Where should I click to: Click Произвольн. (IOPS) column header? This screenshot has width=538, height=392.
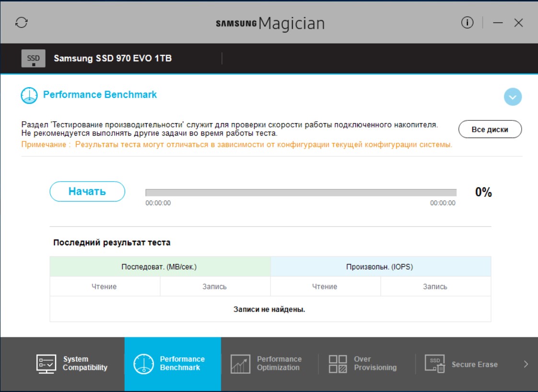pos(381,266)
